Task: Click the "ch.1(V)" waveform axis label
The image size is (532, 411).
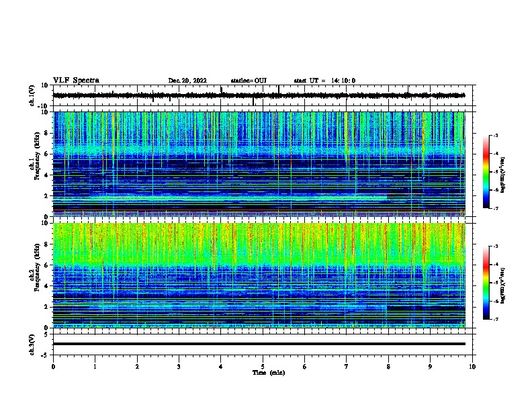Action: pos(32,95)
